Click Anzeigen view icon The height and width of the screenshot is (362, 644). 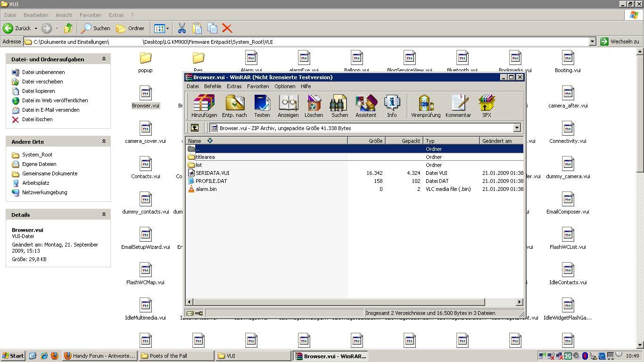[288, 106]
